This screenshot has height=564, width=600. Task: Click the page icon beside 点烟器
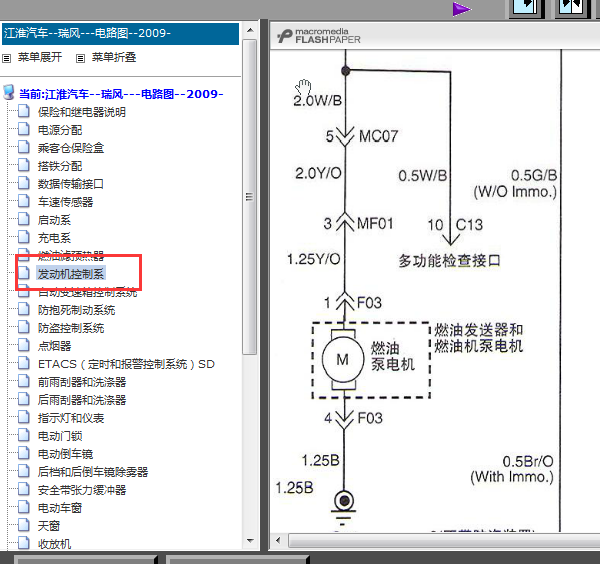click(24, 345)
